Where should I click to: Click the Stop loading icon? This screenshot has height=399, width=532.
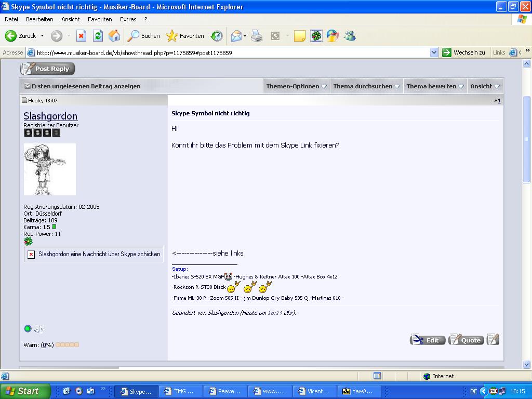pyautogui.click(x=81, y=36)
